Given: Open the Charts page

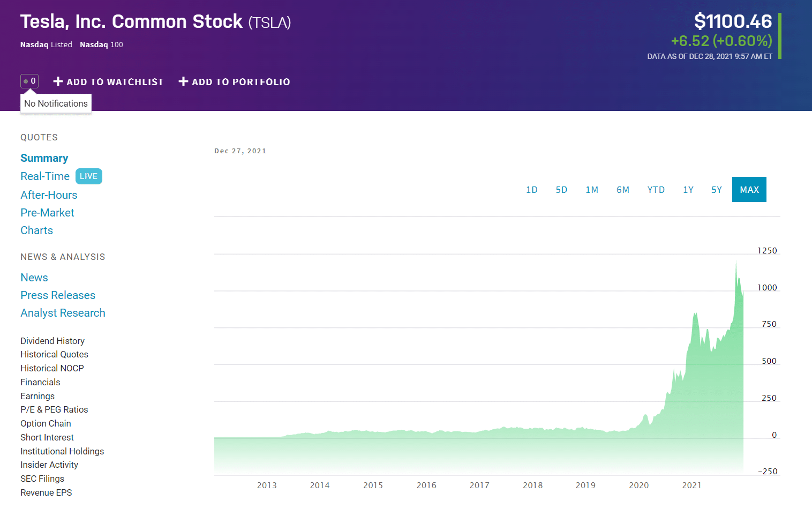Looking at the screenshot, I should [x=36, y=230].
